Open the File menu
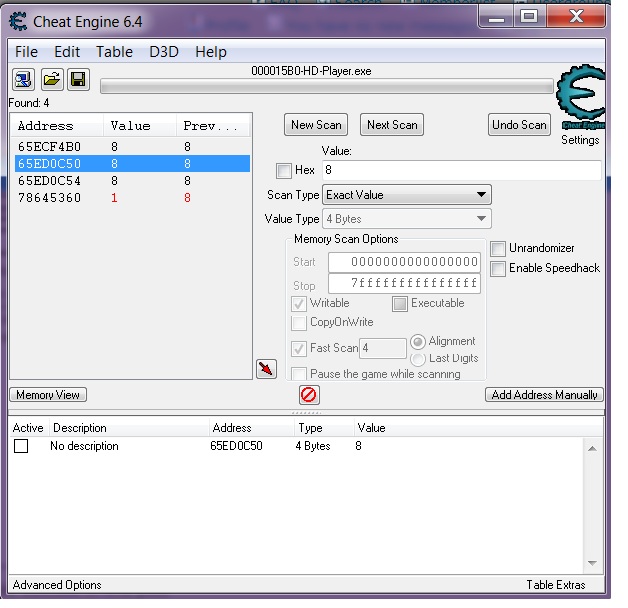628x608 pixels. tap(26, 52)
